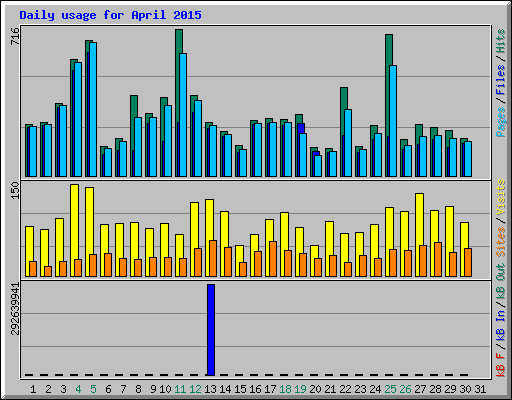Click the orange sites bar for day 28
Screen dimensions: 512x400
pyautogui.click(x=438, y=259)
